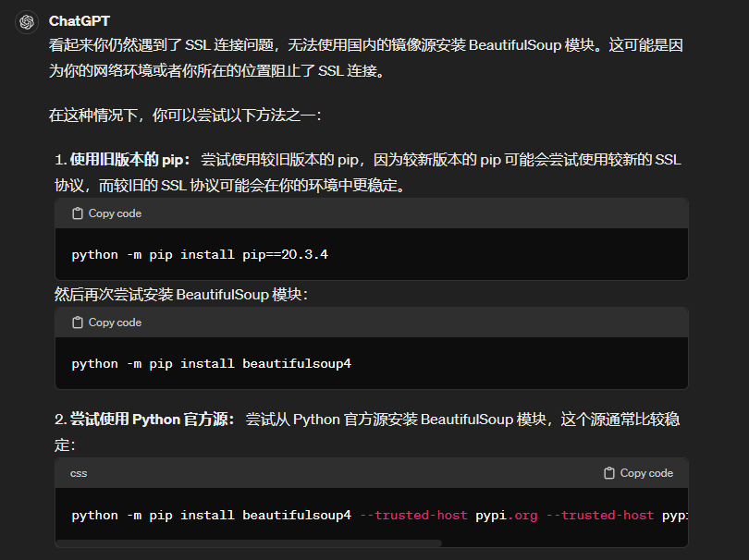This screenshot has width=749, height=560.
Task: Click the bold heading "使用旧版本的 pip"
Action: click(x=127, y=160)
